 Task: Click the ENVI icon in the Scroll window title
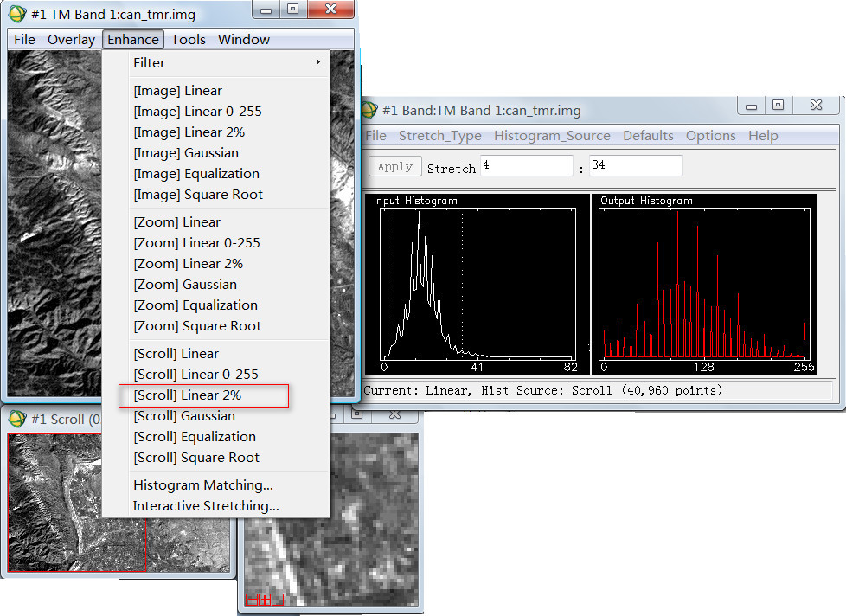pyautogui.click(x=16, y=419)
